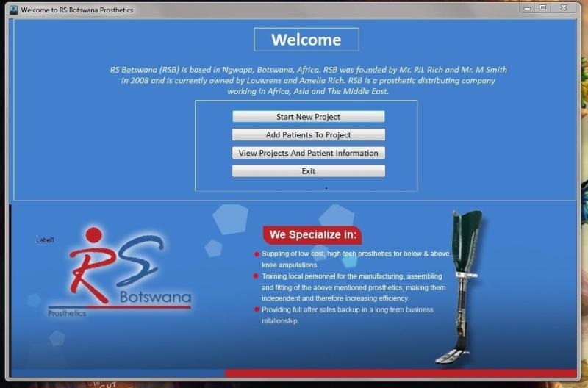
Task: Click the window title bar text
Action: 77,10
